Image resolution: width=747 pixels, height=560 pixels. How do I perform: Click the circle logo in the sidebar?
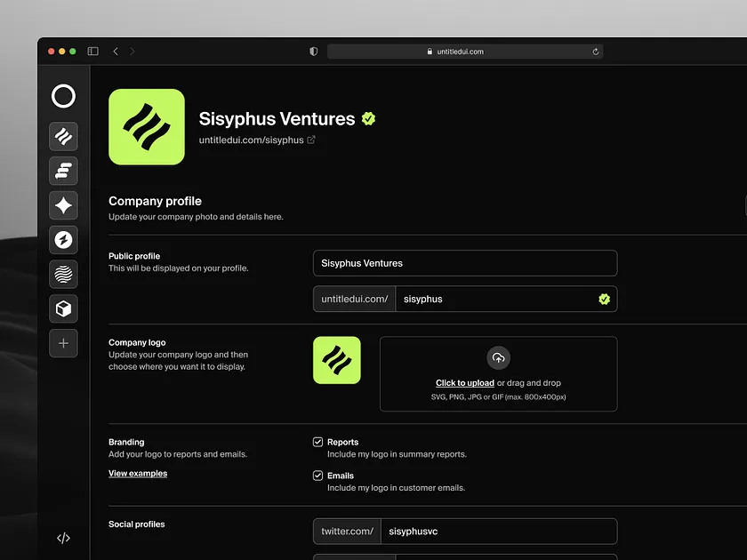point(63,96)
